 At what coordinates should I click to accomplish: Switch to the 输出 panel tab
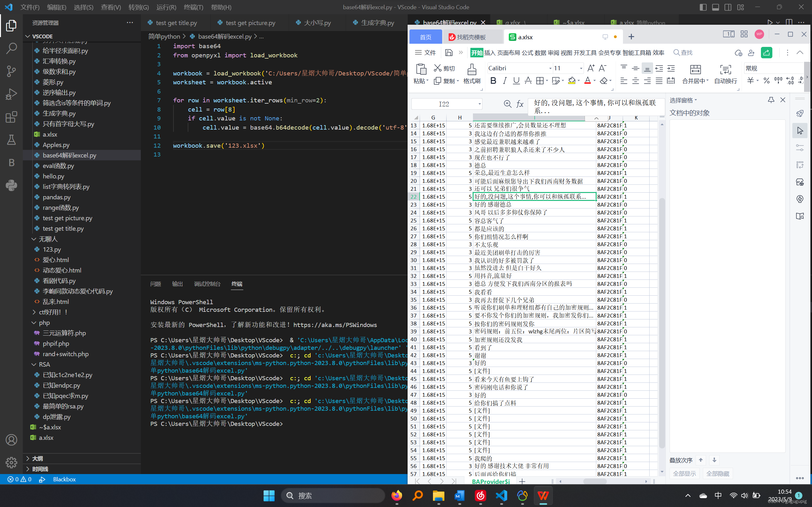click(177, 284)
